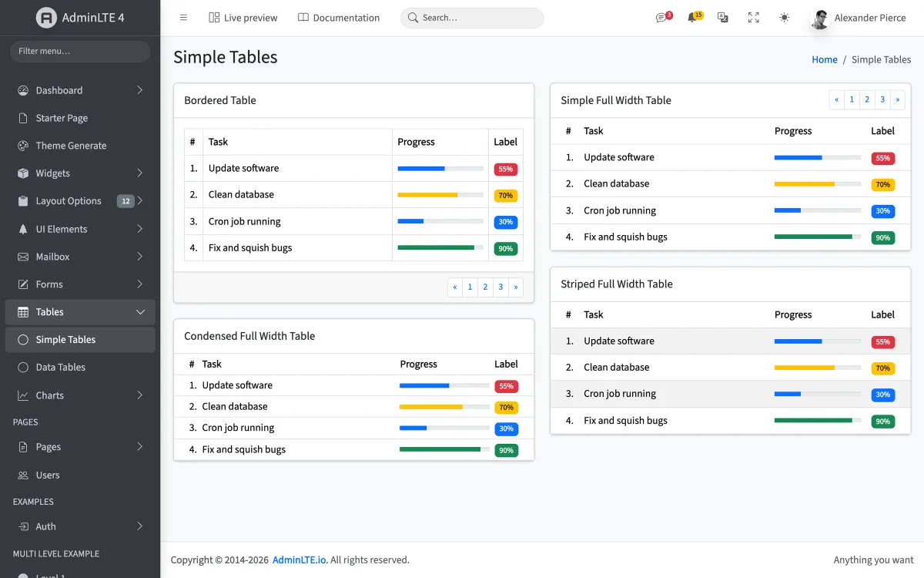Go to page 2 in Bordered Table pagination
This screenshot has height=578, width=924.
pyautogui.click(x=485, y=287)
